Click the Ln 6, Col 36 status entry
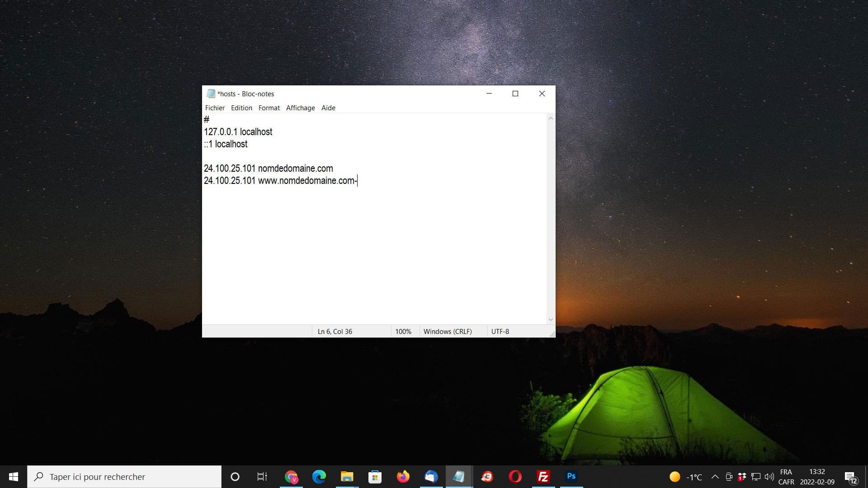Screen dimensions: 868x488 pos(335,331)
